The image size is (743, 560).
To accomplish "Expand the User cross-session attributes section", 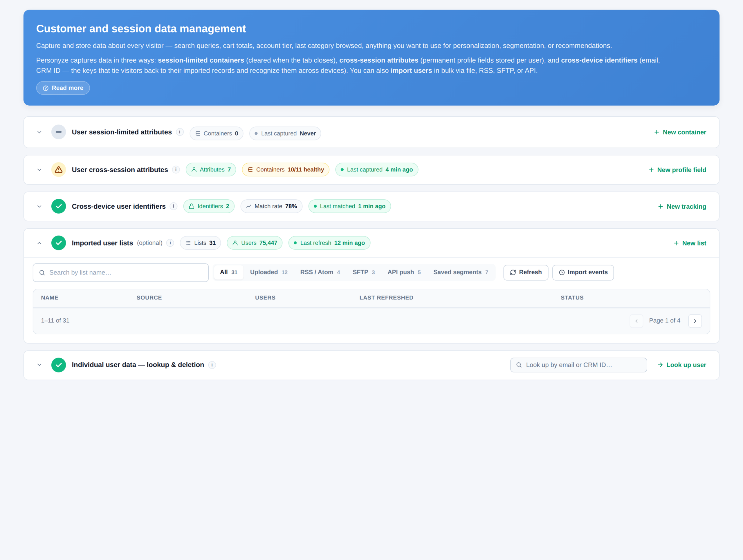I will (x=39, y=169).
